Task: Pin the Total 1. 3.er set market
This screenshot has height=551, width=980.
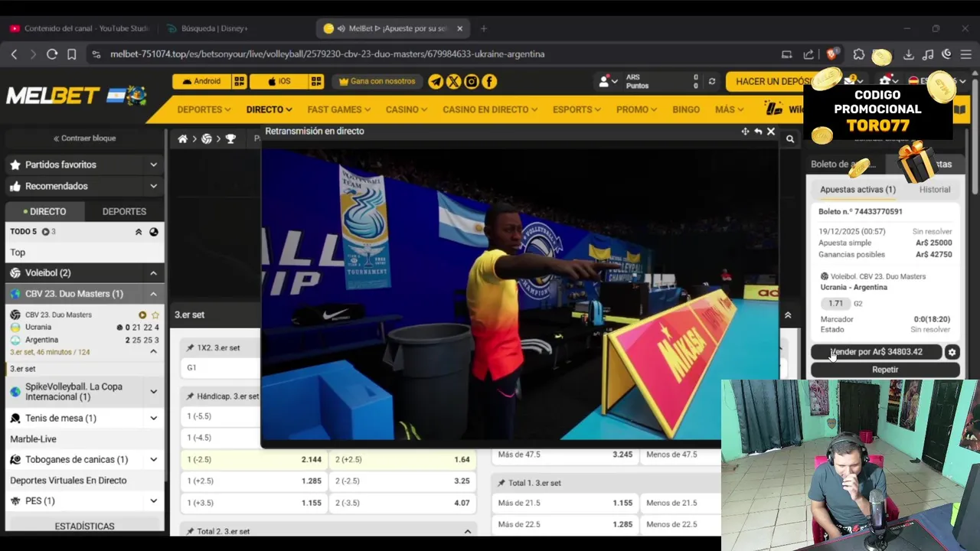Action: 501,483
